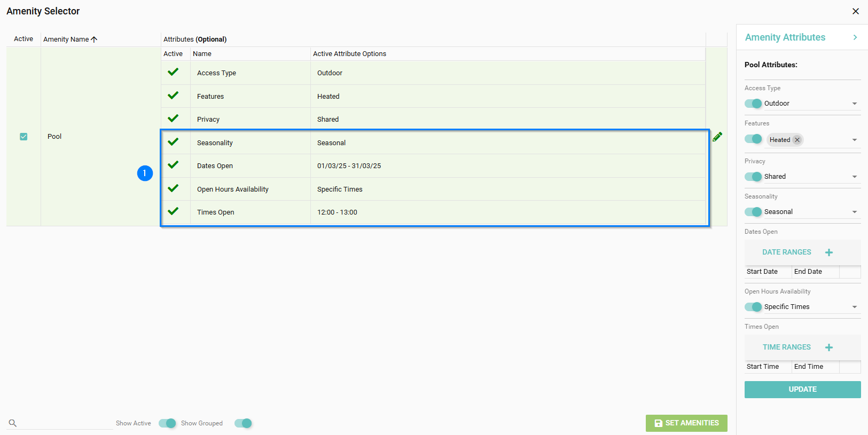The image size is (868, 435).
Task: Click the search magnifier icon
Action: click(x=13, y=423)
